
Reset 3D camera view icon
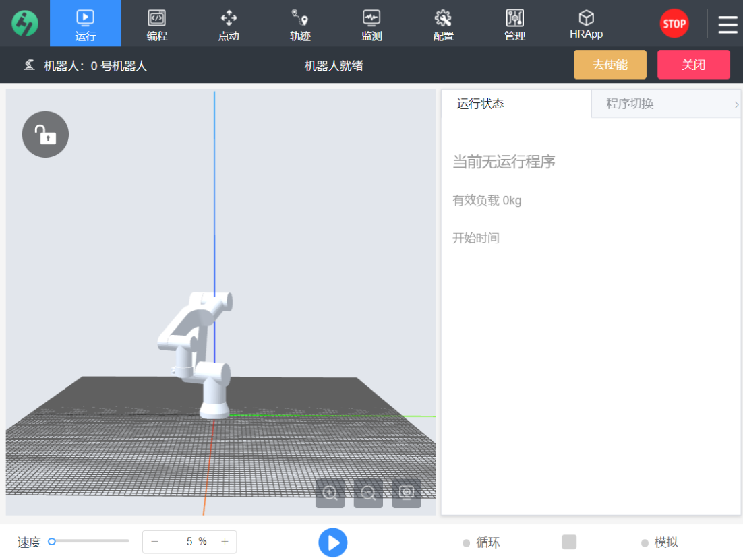407,493
